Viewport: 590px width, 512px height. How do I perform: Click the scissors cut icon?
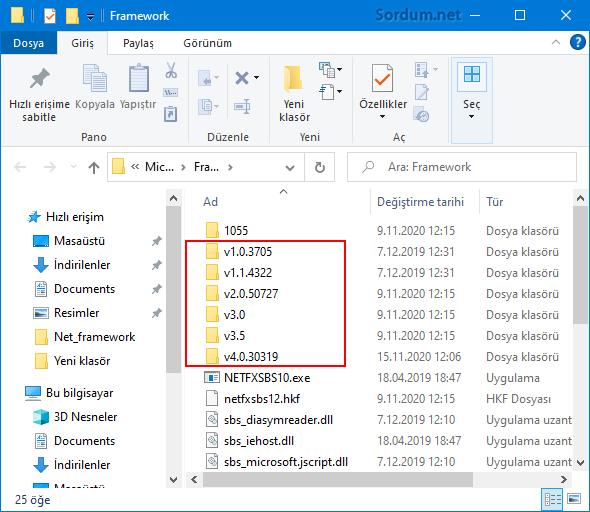[x=171, y=70]
